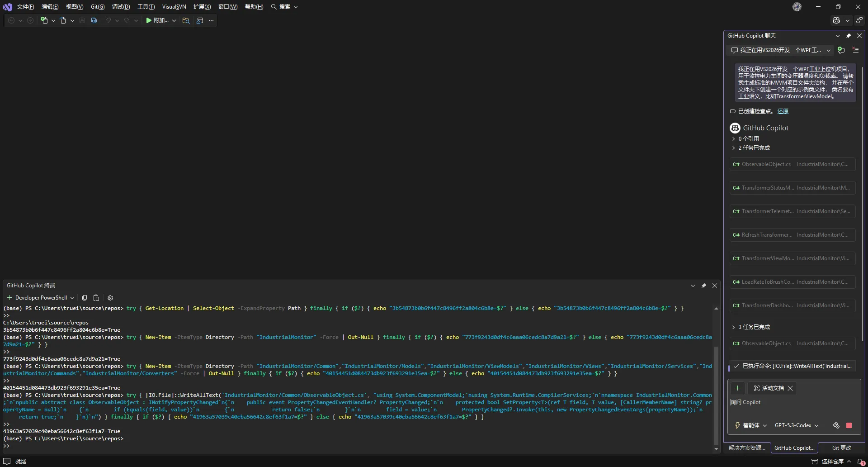
Task: Switch to the 解决方案资源 tab
Action: pos(747,448)
